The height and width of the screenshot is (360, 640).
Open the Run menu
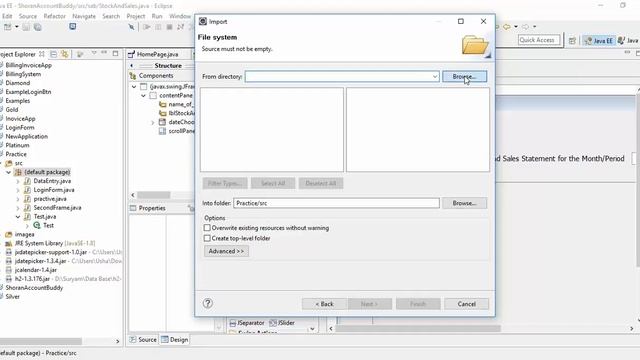tap(157, 16)
